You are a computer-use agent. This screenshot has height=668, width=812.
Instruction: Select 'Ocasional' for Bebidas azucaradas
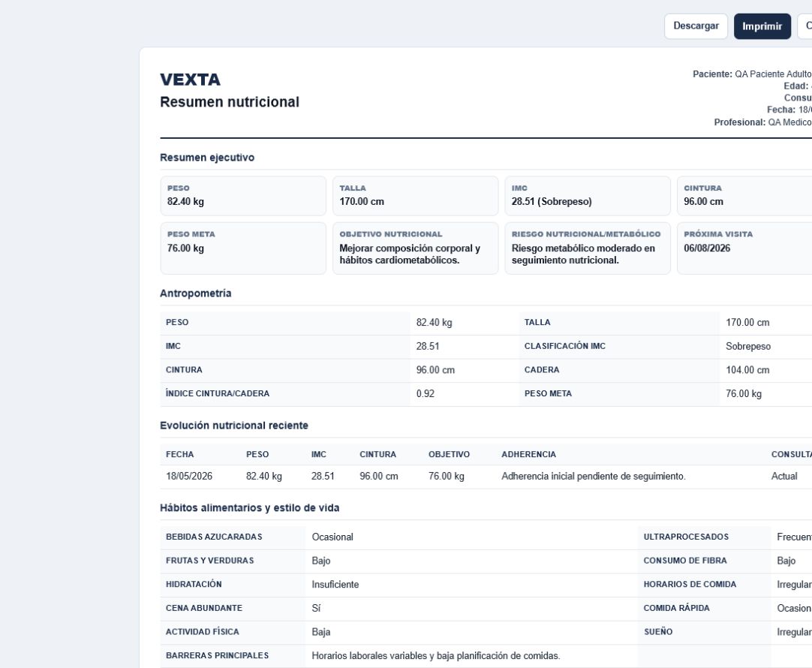point(332,537)
